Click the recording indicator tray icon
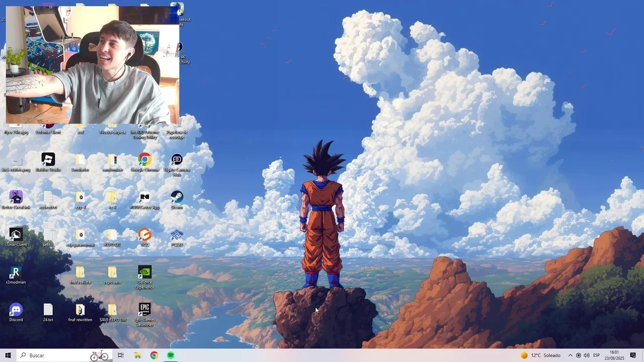The width and height of the screenshot is (644, 362). pyautogui.click(x=579, y=355)
